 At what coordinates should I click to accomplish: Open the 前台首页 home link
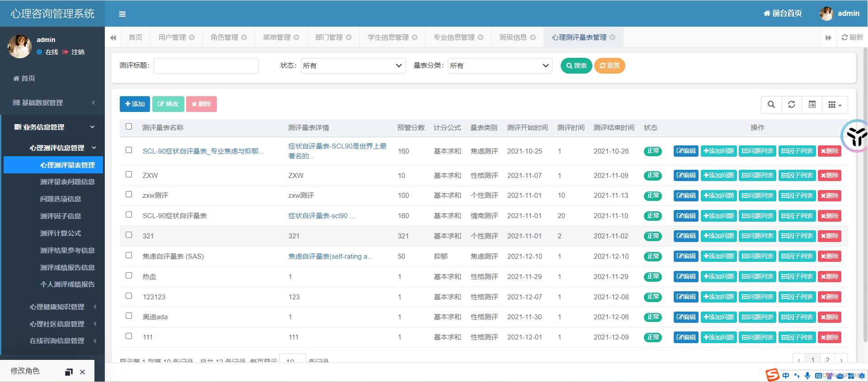[783, 14]
